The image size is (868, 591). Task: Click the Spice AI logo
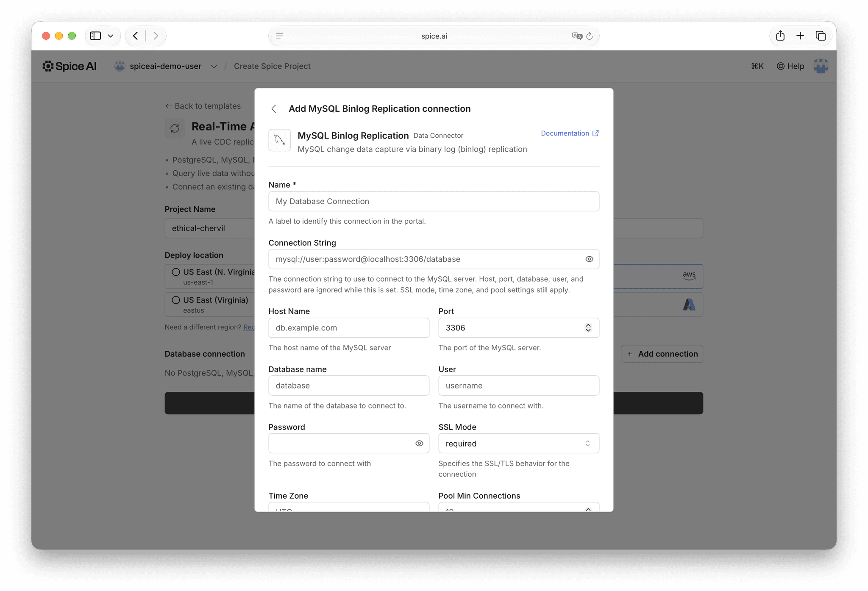pyautogui.click(x=70, y=66)
